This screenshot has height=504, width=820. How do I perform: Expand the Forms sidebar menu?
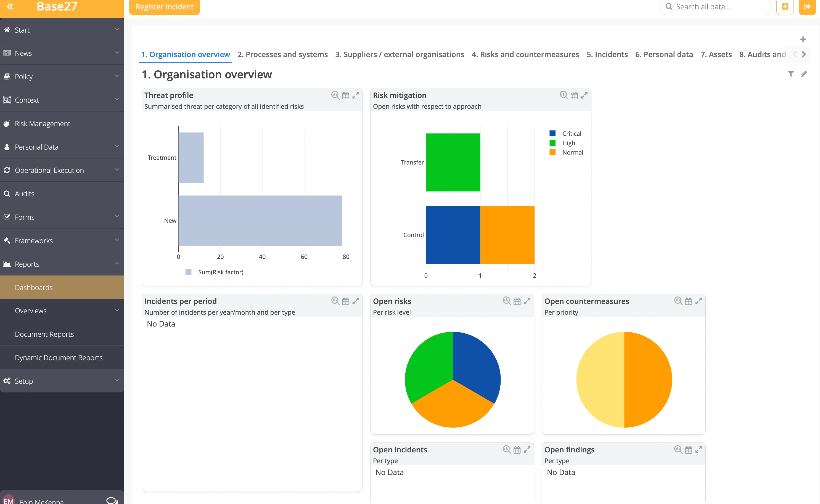tap(62, 217)
